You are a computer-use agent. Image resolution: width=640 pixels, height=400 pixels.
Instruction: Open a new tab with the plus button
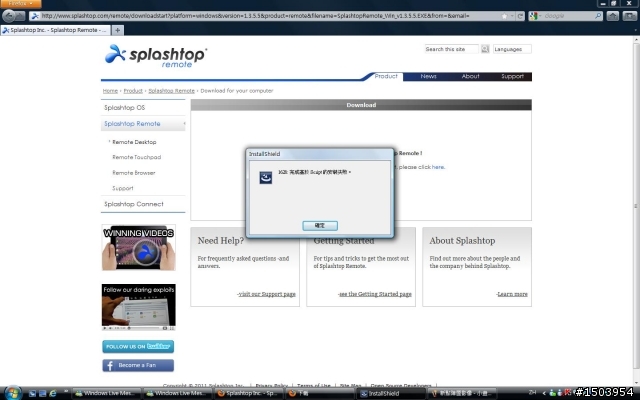[118, 30]
